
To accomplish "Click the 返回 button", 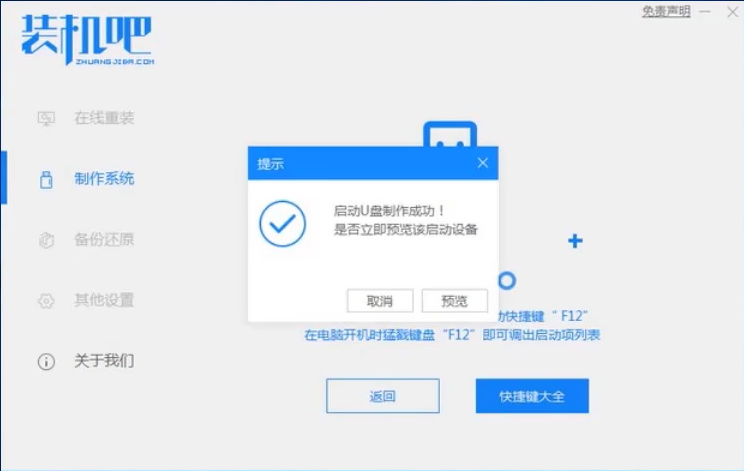I will coord(383,396).
